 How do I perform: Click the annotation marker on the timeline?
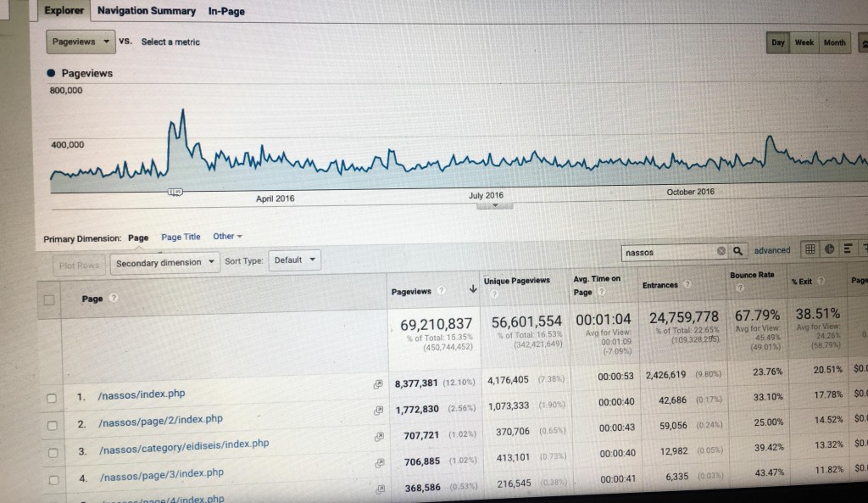pos(175,193)
